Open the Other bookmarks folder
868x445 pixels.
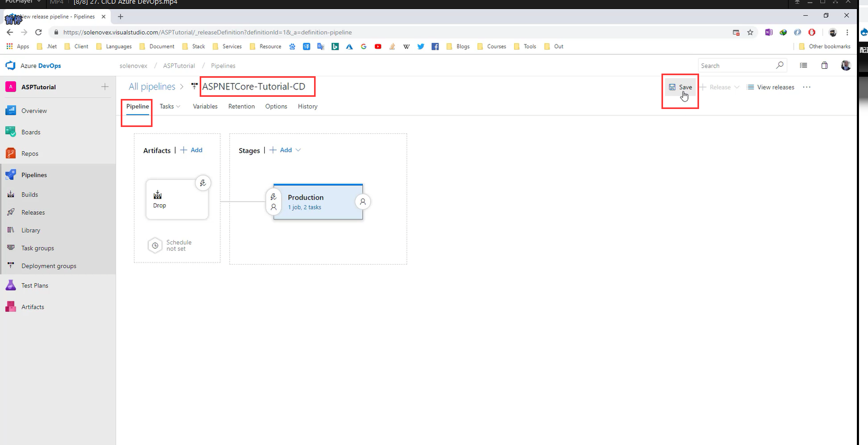(x=825, y=47)
